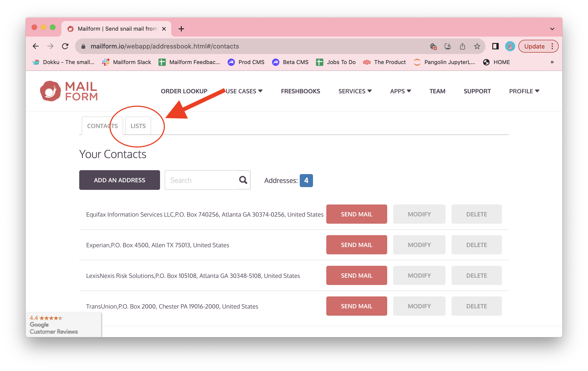
Task: Click the search magnifier icon beside Search
Action: point(243,180)
